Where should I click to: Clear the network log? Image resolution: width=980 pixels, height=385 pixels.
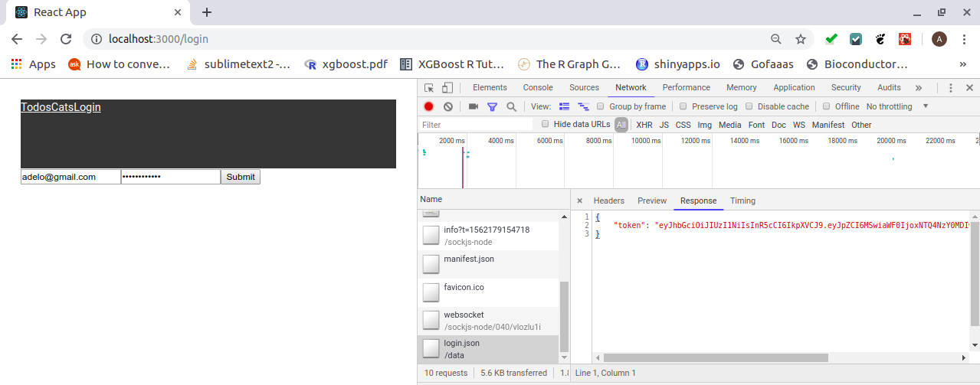pyautogui.click(x=447, y=106)
